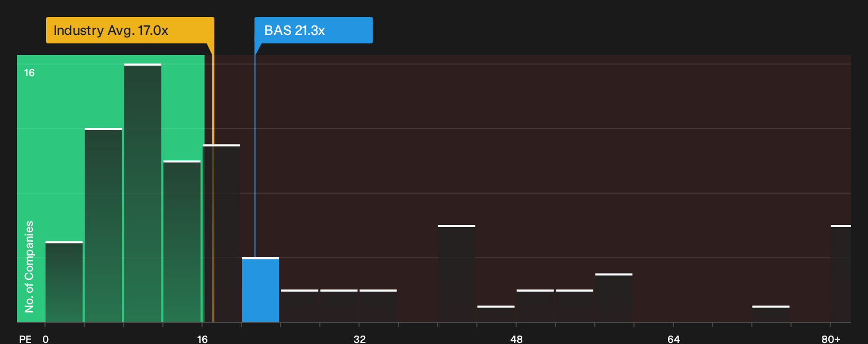Select the tallest histogram bar near 16
This screenshot has width=868, height=344.
point(142,193)
